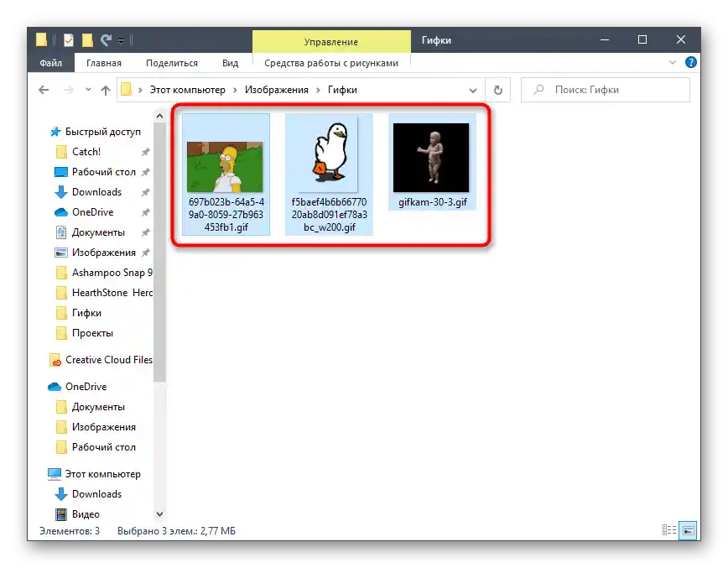Open Этот компьютер in navigation pane
728x568 pixels.
coord(102,474)
